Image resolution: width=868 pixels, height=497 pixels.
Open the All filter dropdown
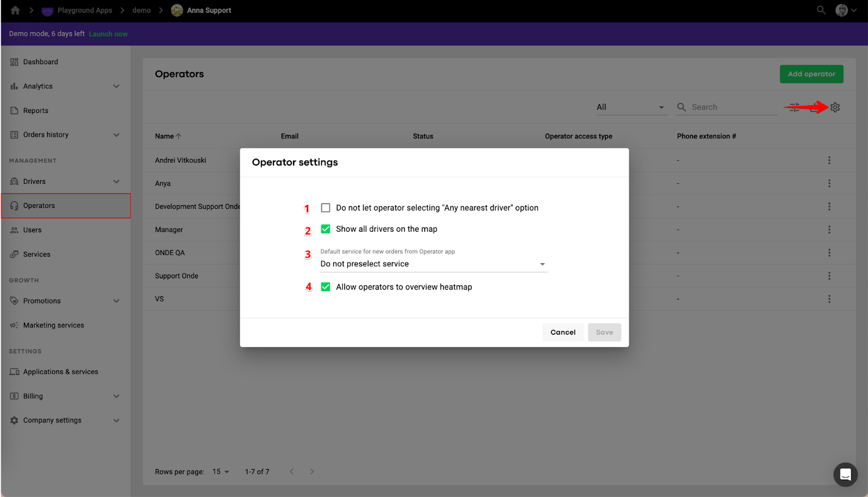point(631,107)
